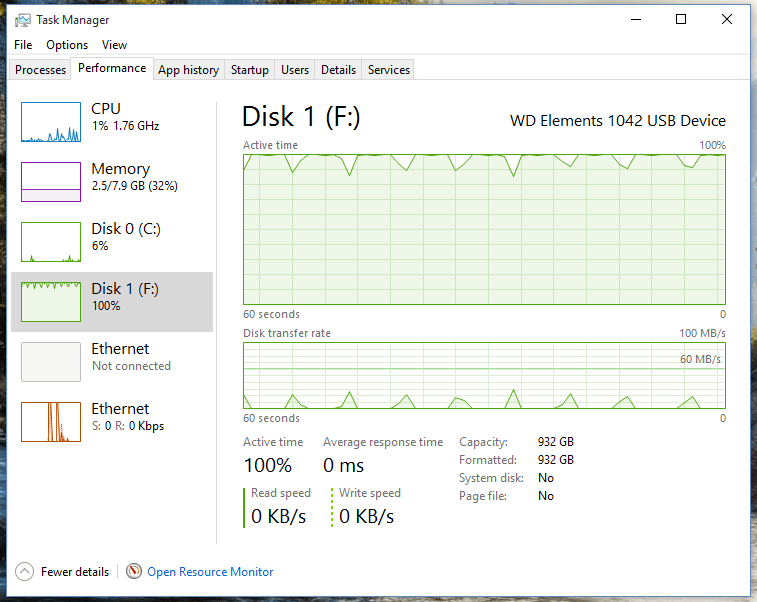Viewport: 757px width, 602px height.
Task: Open the Options menu
Action: 67,45
